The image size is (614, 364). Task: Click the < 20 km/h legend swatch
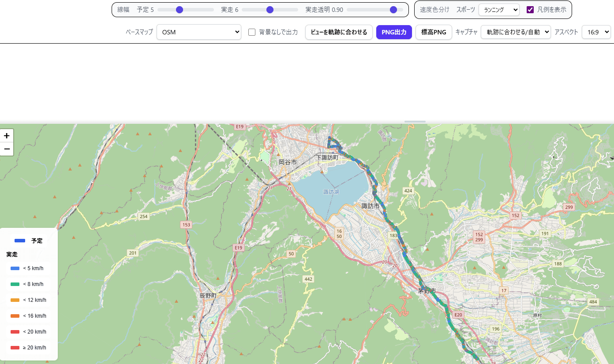click(x=15, y=332)
